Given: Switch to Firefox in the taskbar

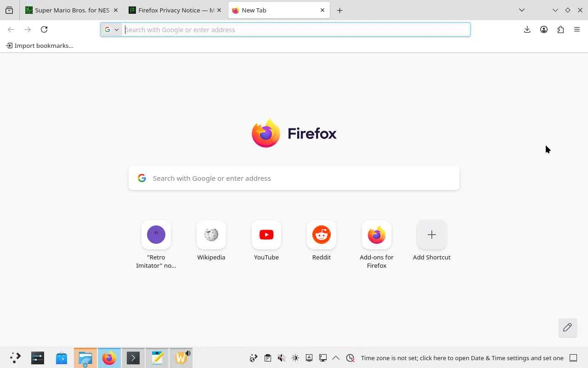Looking at the screenshot, I should [x=109, y=358].
